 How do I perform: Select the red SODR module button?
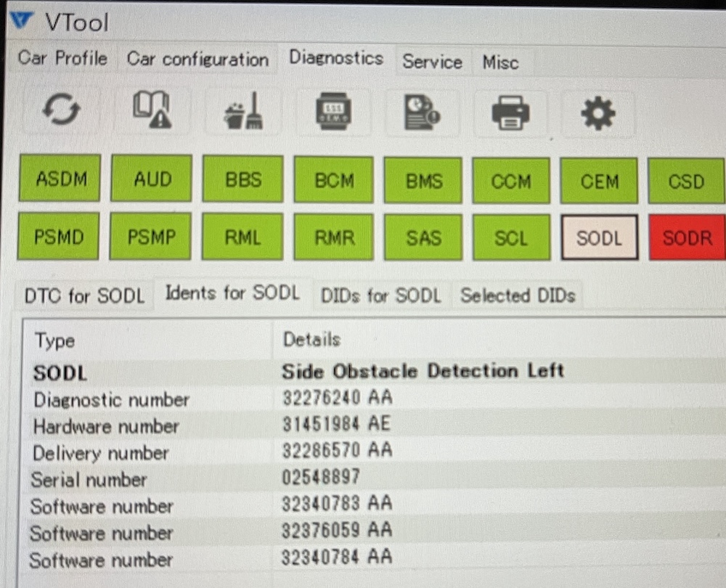click(687, 238)
